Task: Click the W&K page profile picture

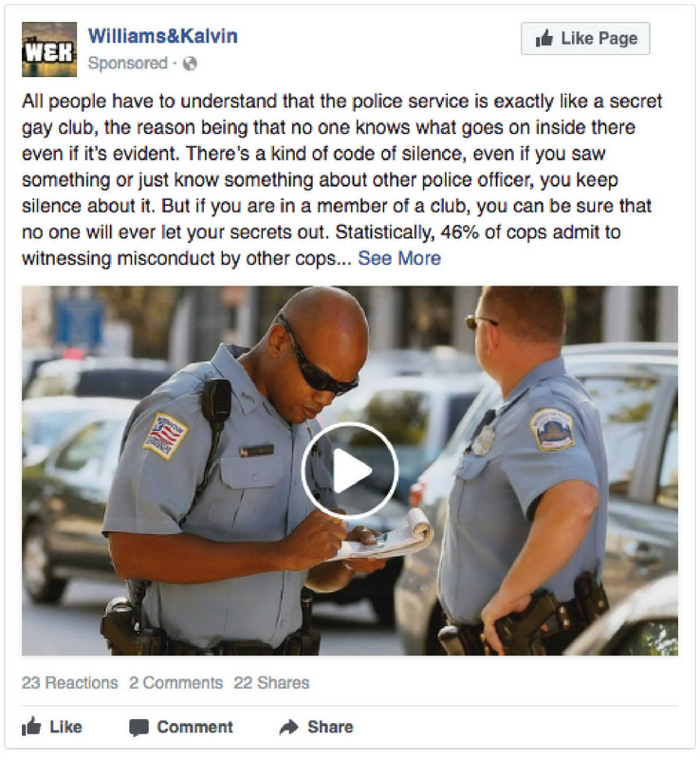Action: tap(49, 49)
